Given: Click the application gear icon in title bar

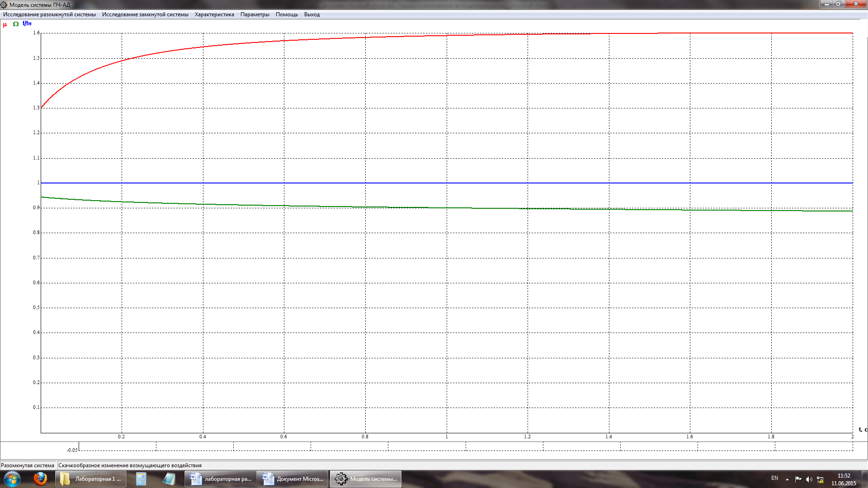Looking at the screenshot, I should (4, 5).
